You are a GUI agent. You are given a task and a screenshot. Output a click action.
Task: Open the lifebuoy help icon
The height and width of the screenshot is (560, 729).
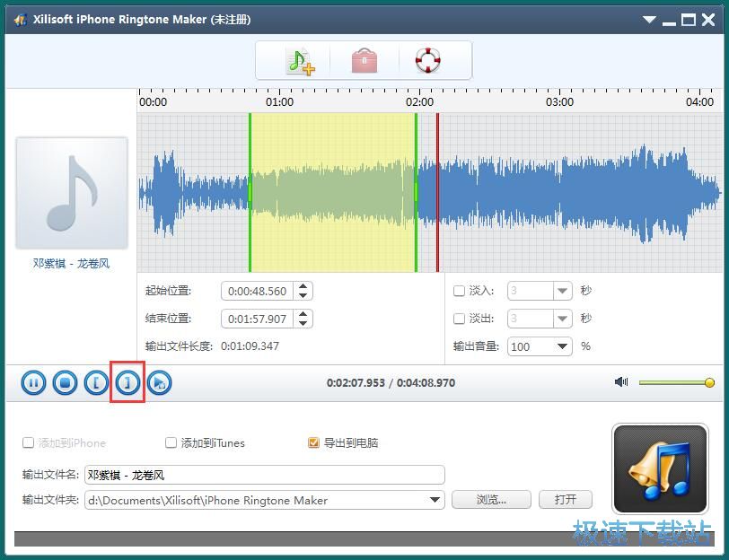427,60
